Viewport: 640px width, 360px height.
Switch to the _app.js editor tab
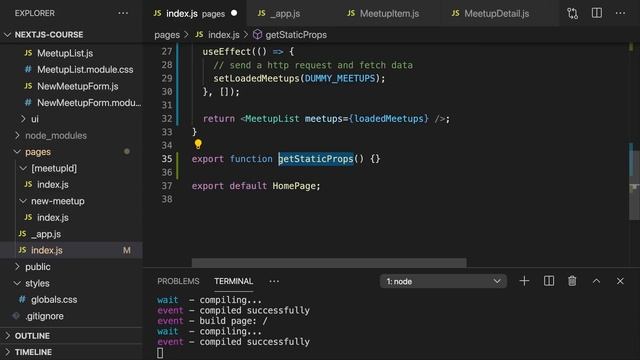[x=284, y=13]
